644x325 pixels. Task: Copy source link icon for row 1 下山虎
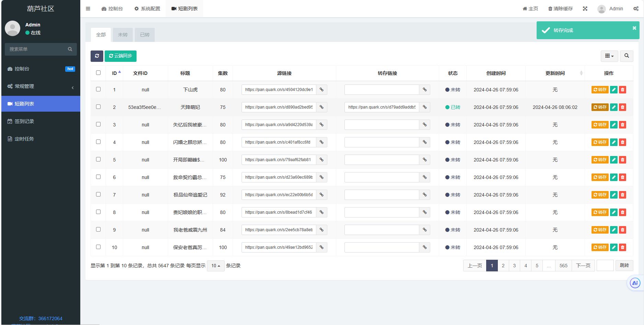coord(321,90)
